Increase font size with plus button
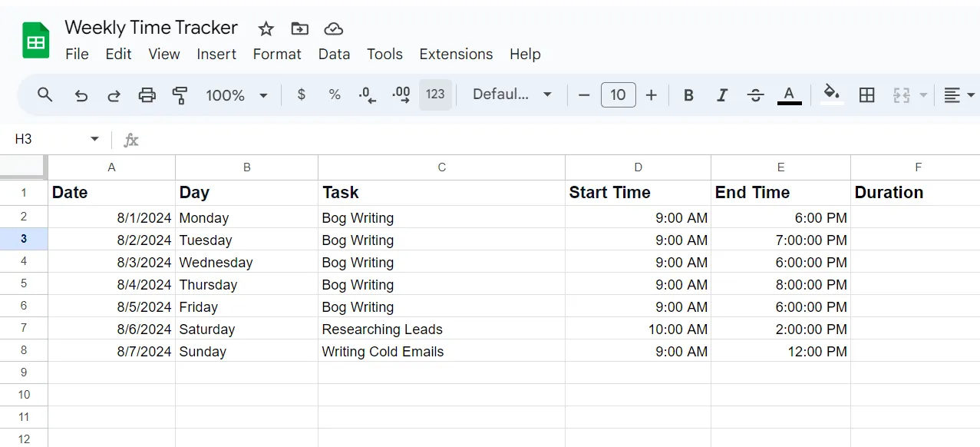The width and height of the screenshot is (980, 447). tap(651, 95)
